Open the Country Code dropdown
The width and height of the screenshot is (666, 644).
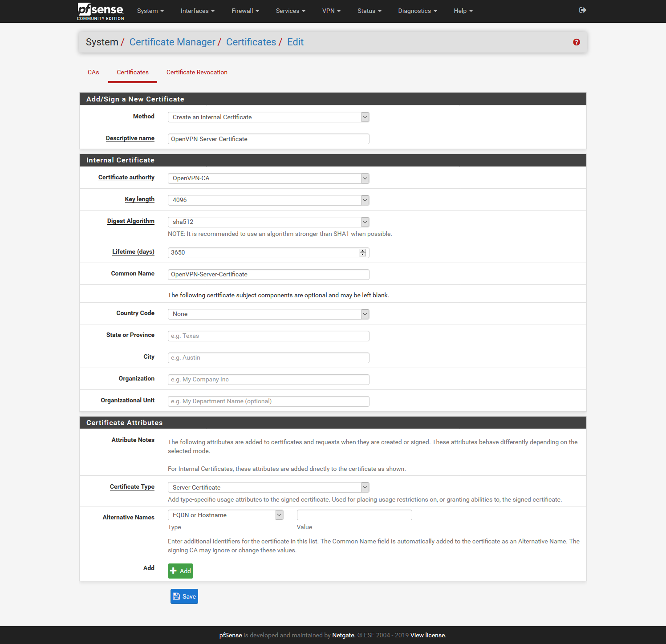[268, 314]
